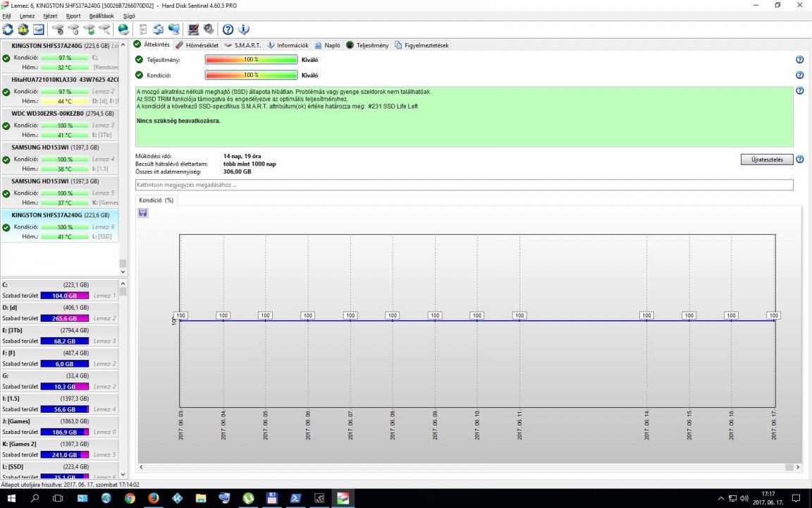The height and width of the screenshot is (508, 812).
Task: Click the globe with monitors network icon
Action: tap(174, 30)
